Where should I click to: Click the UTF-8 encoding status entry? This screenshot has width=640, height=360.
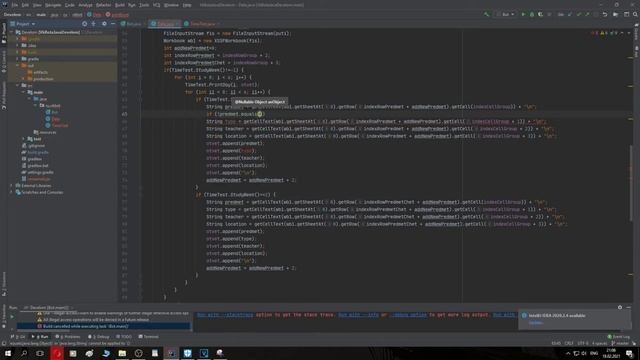pos(583,343)
